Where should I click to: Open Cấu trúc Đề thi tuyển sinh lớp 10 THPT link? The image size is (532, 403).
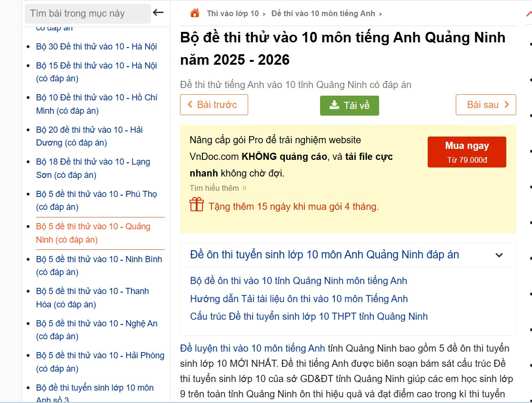click(309, 316)
